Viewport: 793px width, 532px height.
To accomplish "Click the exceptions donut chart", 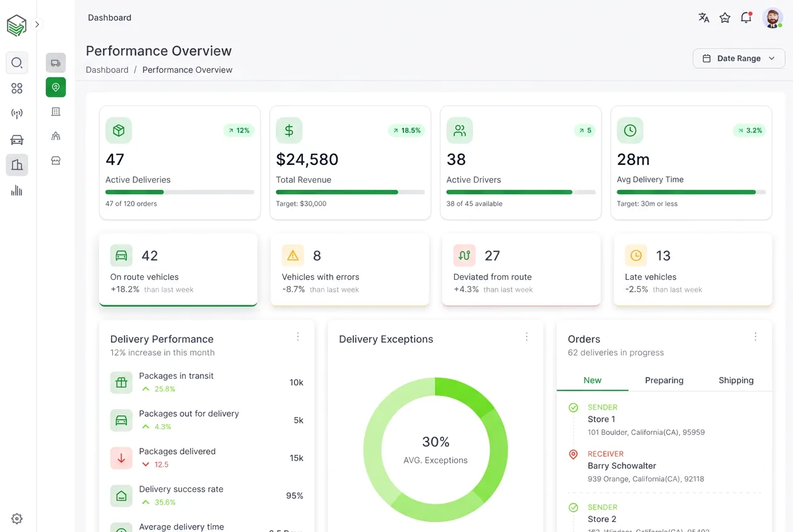I will (435, 450).
